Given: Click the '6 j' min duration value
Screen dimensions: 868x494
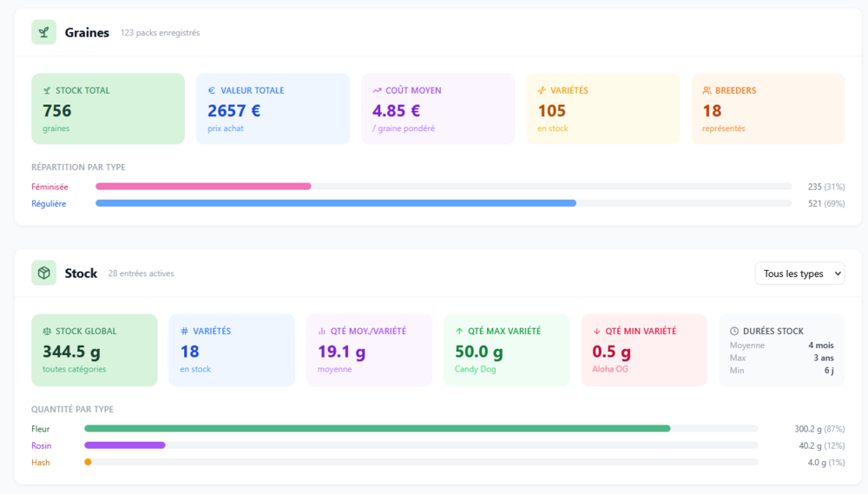Looking at the screenshot, I should click(x=829, y=371).
